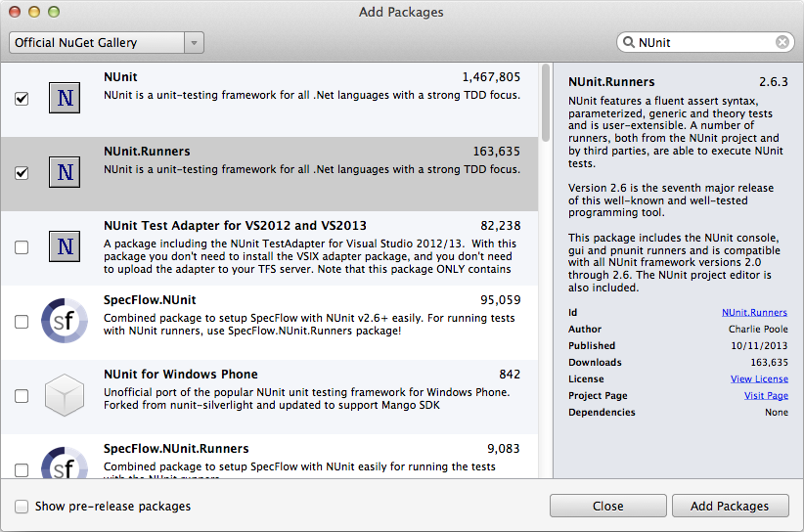
Task: Click the package list vertical scrollbar
Action: (x=546, y=103)
